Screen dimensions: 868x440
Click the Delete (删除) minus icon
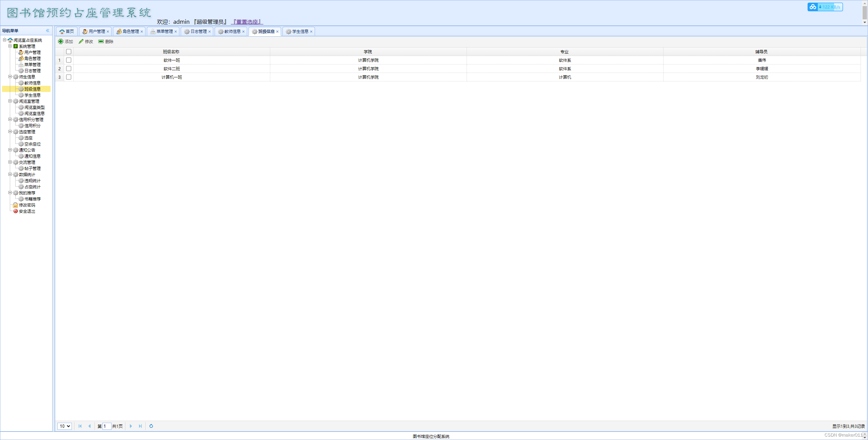point(101,41)
